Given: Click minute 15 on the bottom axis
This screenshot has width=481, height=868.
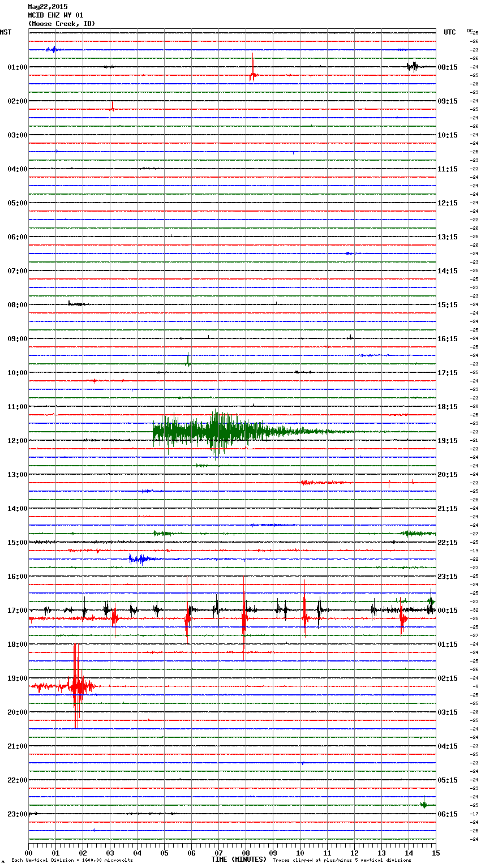Looking at the screenshot, I should 435,853.
